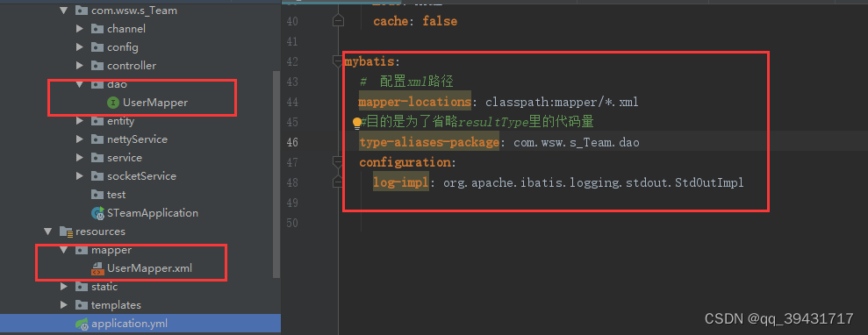Click the STeamApplication run class icon
Viewport: 868px width, 335px height.
98,213
